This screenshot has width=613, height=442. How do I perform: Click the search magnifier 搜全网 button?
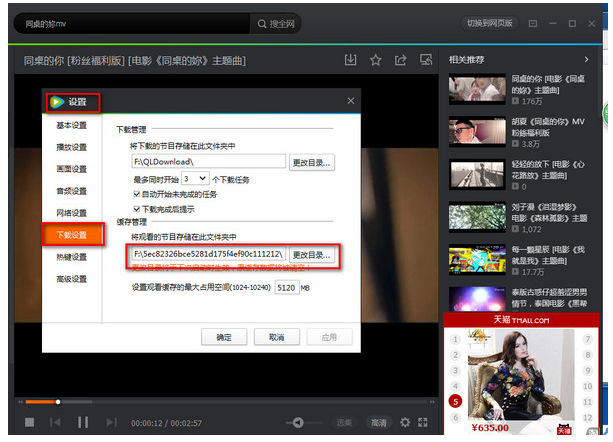[276, 24]
